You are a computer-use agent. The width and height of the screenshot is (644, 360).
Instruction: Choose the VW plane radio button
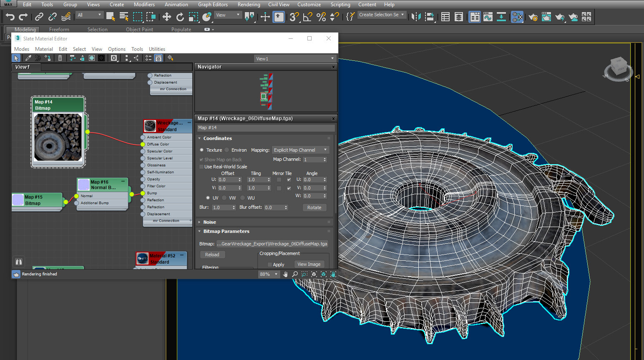coord(224,198)
